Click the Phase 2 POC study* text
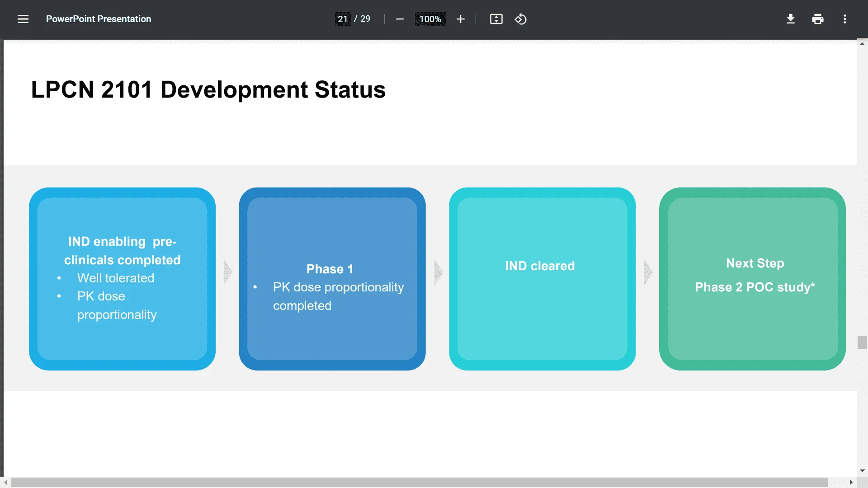The image size is (868, 488). [755, 287]
